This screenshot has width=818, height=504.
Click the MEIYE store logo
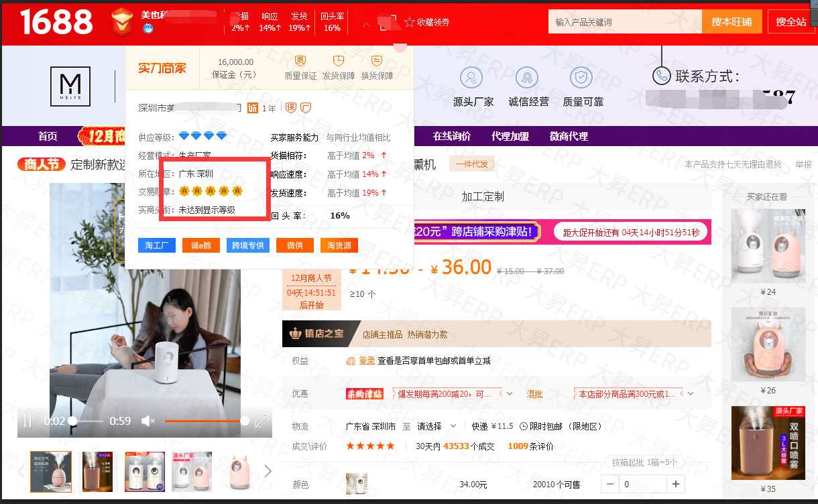pos(70,86)
